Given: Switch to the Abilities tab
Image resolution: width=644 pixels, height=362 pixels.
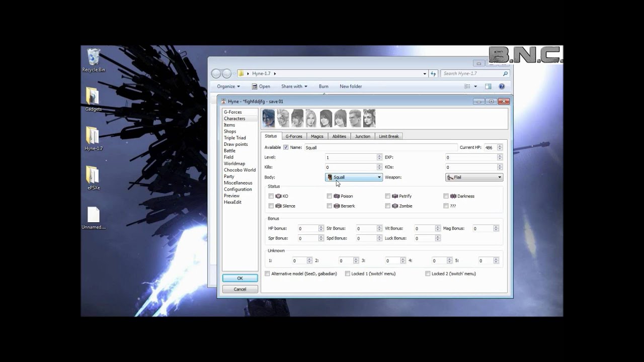Looking at the screenshot, I should (x=339, y=136).
